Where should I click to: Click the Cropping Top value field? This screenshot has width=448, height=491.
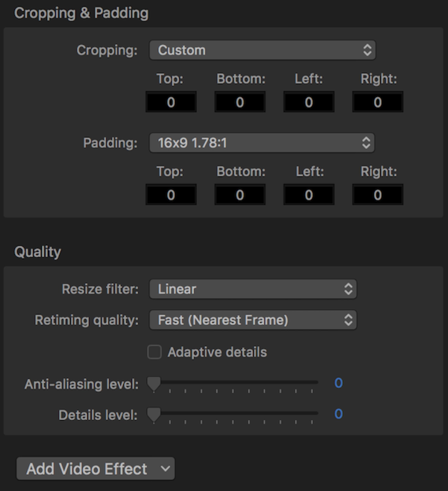click(171, 102)
